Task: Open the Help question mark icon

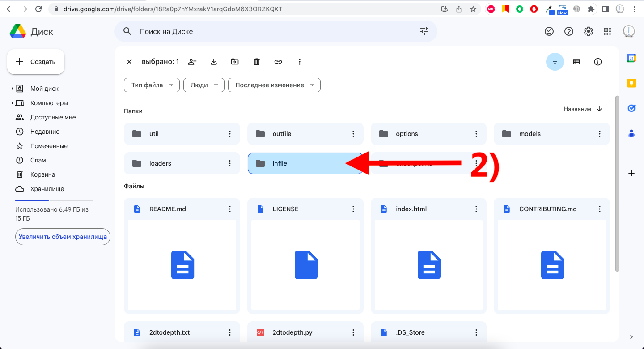Action: pos(569,31)
